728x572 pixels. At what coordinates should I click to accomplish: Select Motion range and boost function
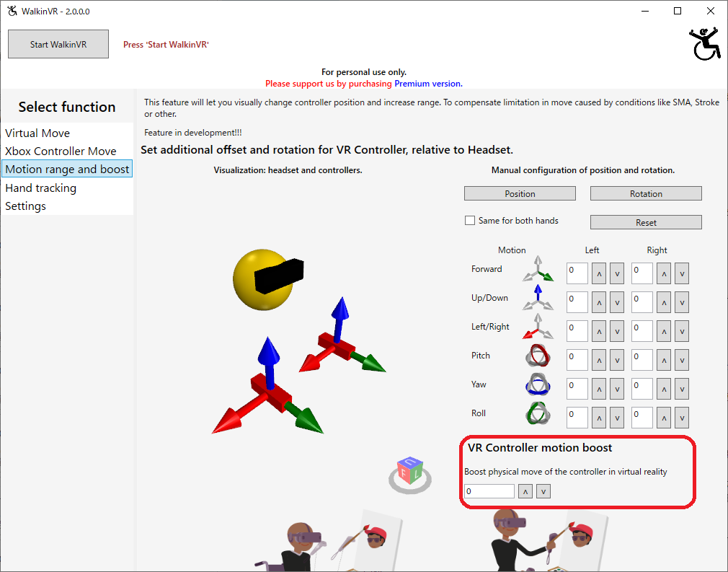pos(67,169)
